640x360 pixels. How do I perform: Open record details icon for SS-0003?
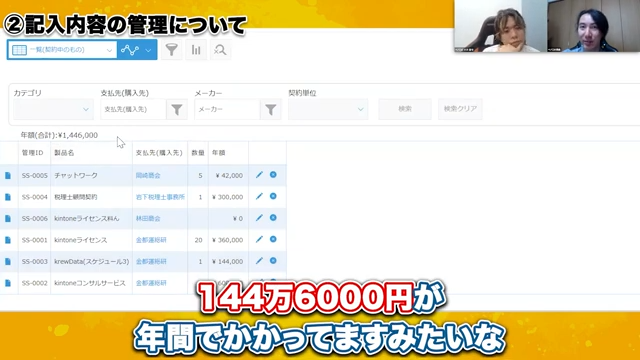(x=8, y=262)
